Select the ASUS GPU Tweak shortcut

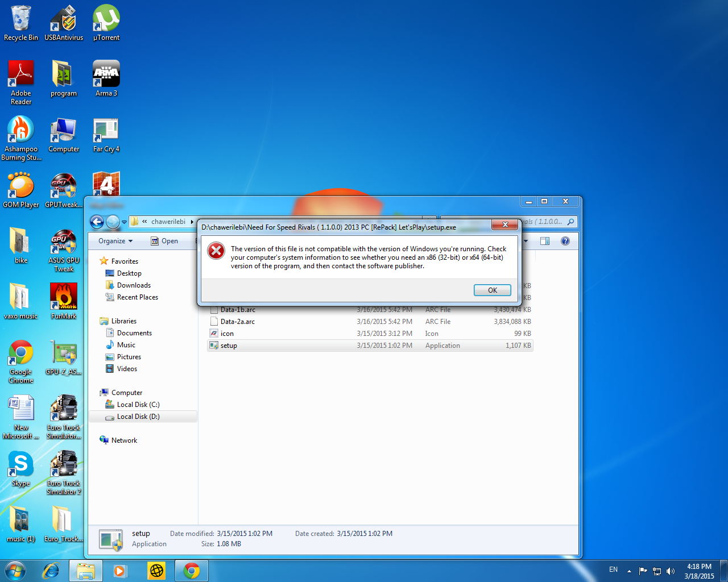(x=64, y=250)
